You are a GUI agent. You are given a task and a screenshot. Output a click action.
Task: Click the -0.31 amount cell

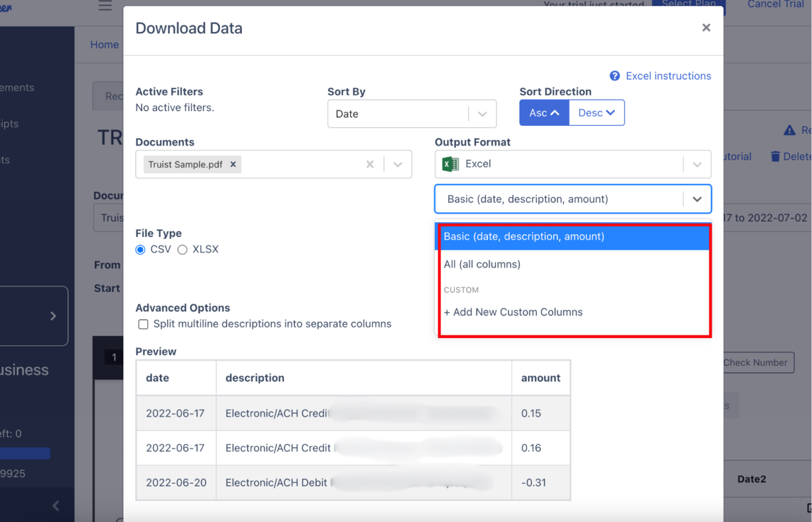[541, 482]
